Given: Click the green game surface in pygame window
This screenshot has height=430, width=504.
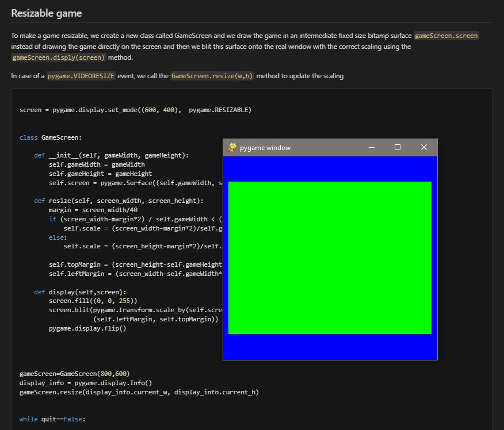Looking at the screenshot, I should [330, 258].
